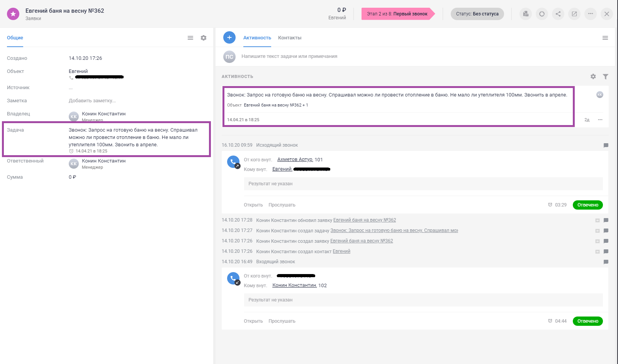Screen dimensions: 618x364
Task: Open stage selector Первый звонок
Action: (x=397, y=14)
